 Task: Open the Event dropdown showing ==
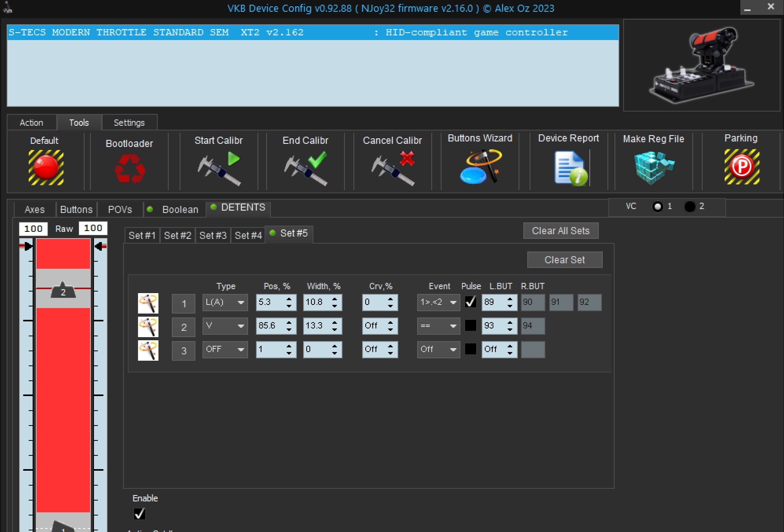439,326
